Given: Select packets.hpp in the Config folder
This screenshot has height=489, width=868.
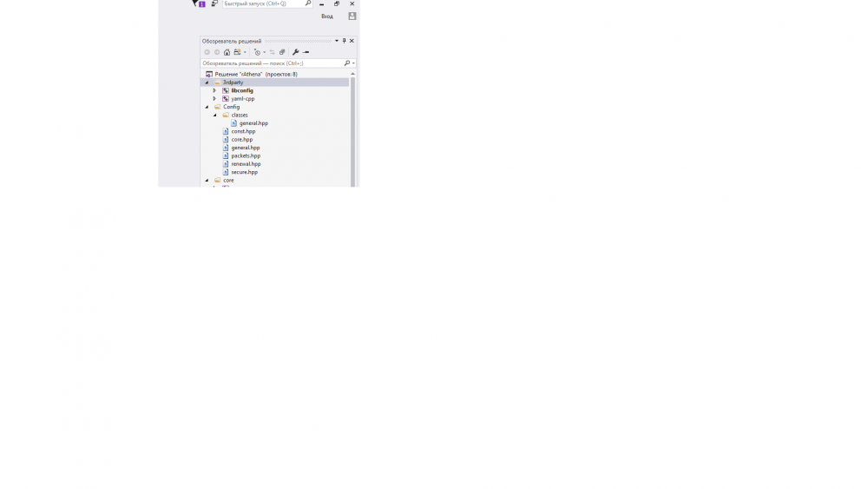Looking at the screenshot, I should click(x=246, y=155).
